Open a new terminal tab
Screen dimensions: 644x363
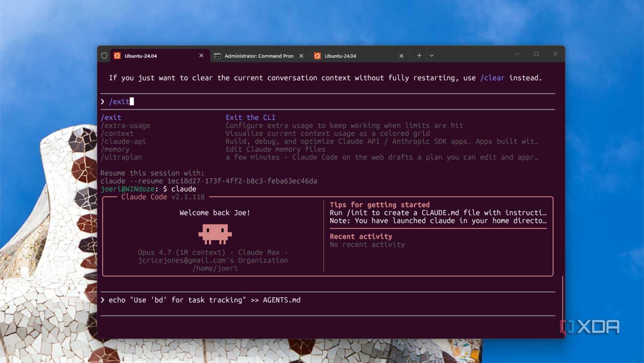[419, 55]
